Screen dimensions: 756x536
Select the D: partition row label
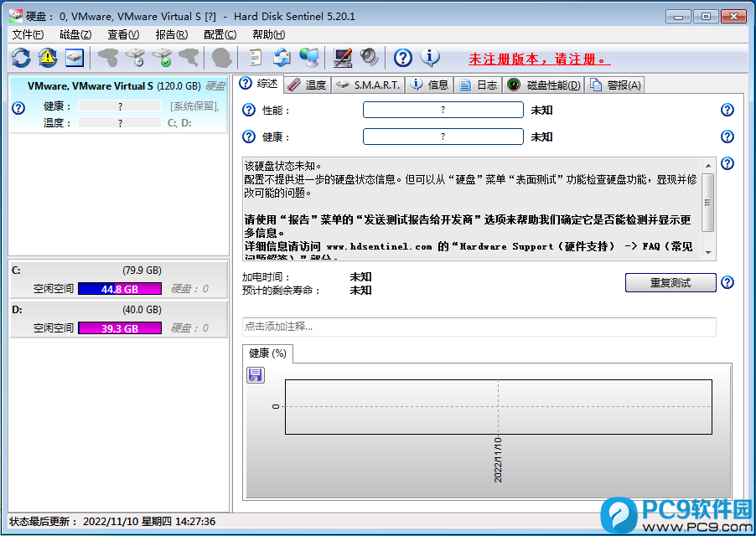pyautogui.click(x=17, y=310)
